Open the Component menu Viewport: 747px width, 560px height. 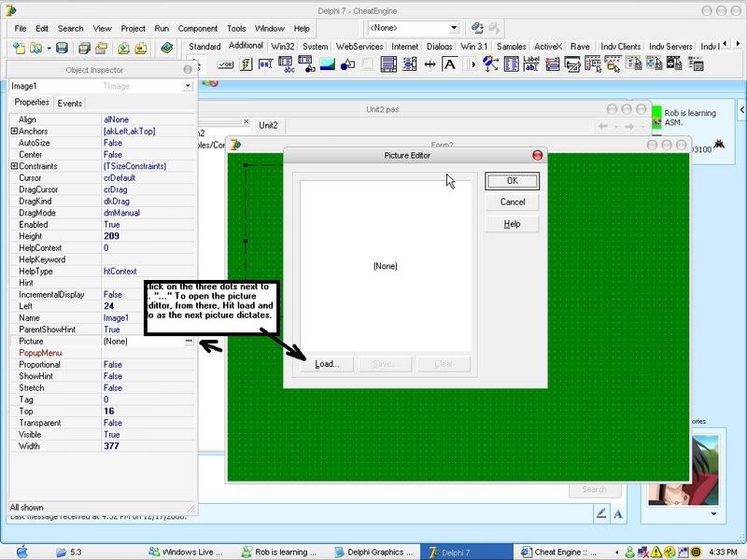coord(198,29)
